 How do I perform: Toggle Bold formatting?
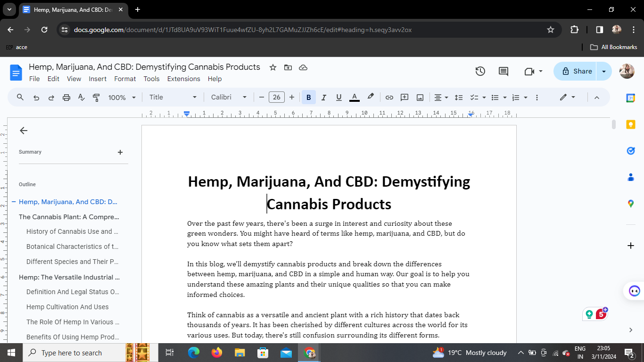click(x=308, y=98)
